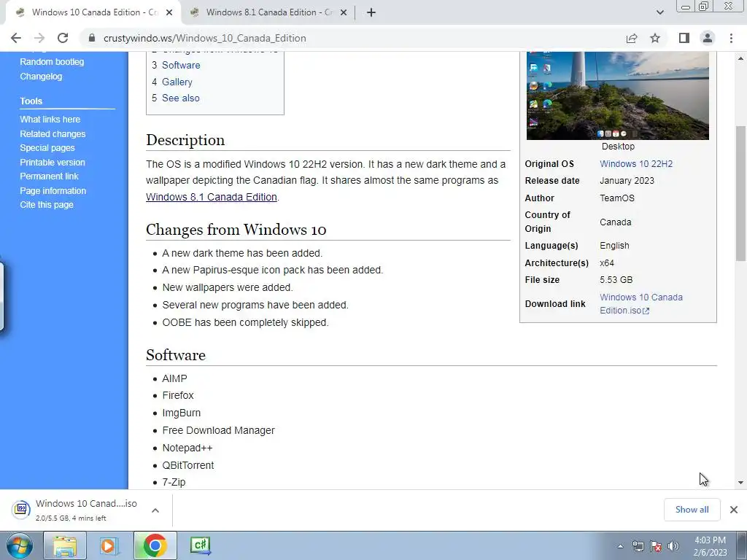Go back with the browser back arrow
The image size is (747, 560).
pyautogui.click(x=16, y=38)
